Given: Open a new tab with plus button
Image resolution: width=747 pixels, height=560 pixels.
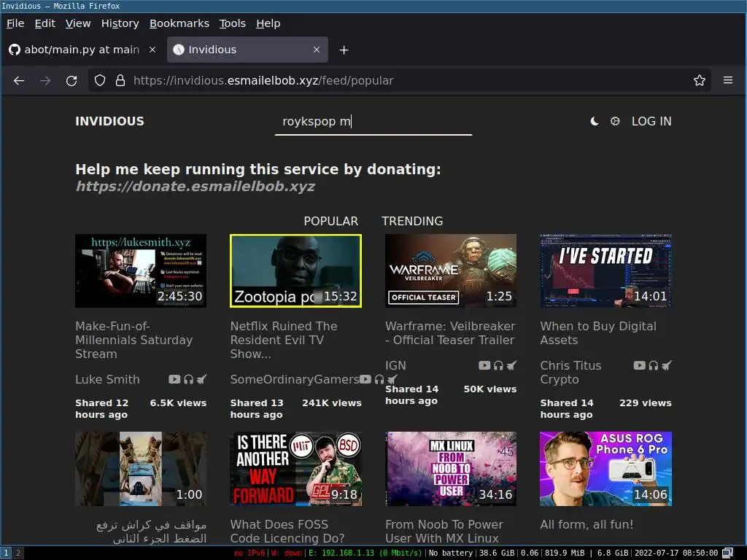Looking at the screenshot, I should 344,50.
